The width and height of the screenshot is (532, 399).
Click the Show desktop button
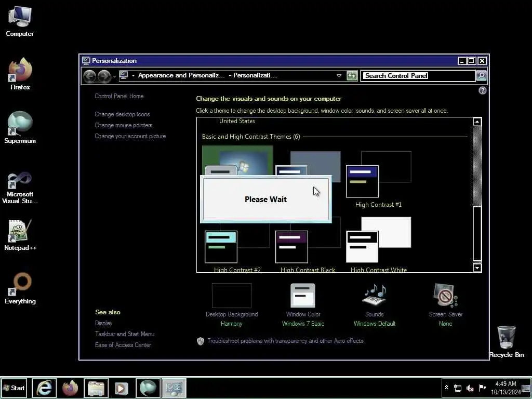pyautogui.click(x=526, y=388)
